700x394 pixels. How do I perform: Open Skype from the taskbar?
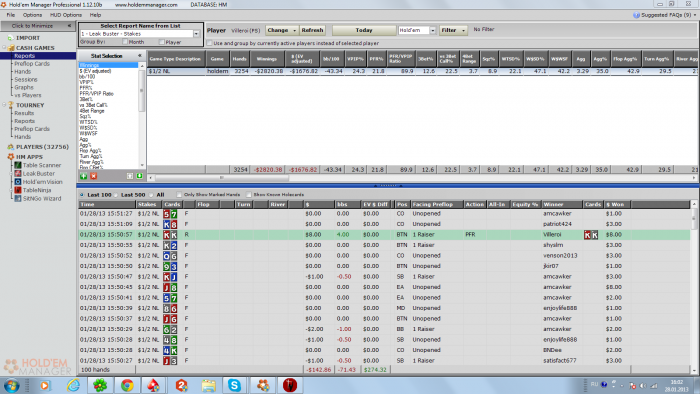point(234,385)
